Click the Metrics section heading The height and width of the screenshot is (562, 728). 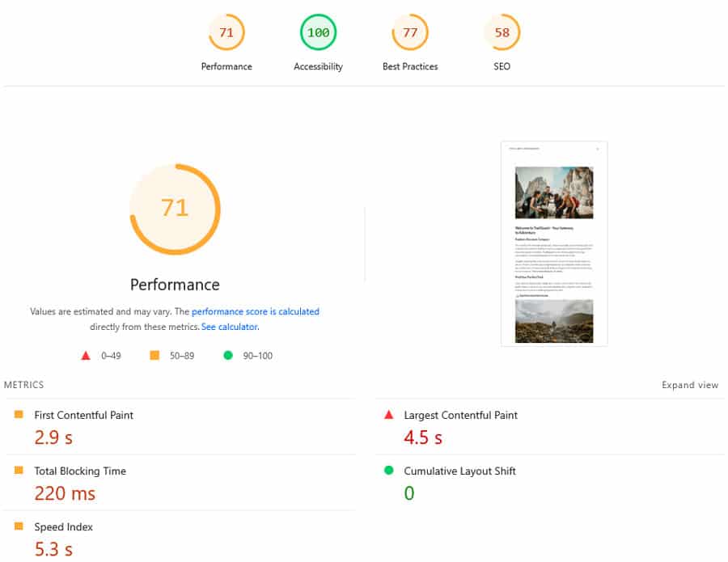(x=24, y=385)
